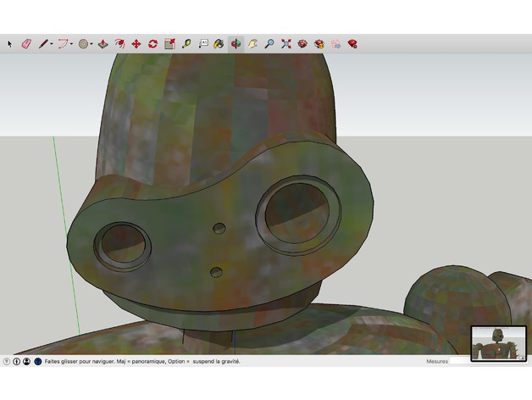This screenshot has height=400, width=532.
Task: Toggle the highlighted Orbit tool
Action: pyautogui.click(x=236, y=44)
